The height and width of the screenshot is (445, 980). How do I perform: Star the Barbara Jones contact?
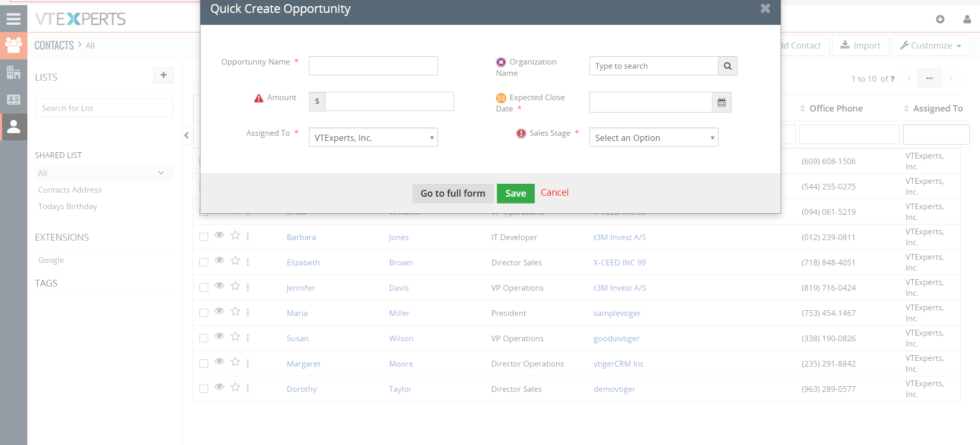tap(235, 235)
